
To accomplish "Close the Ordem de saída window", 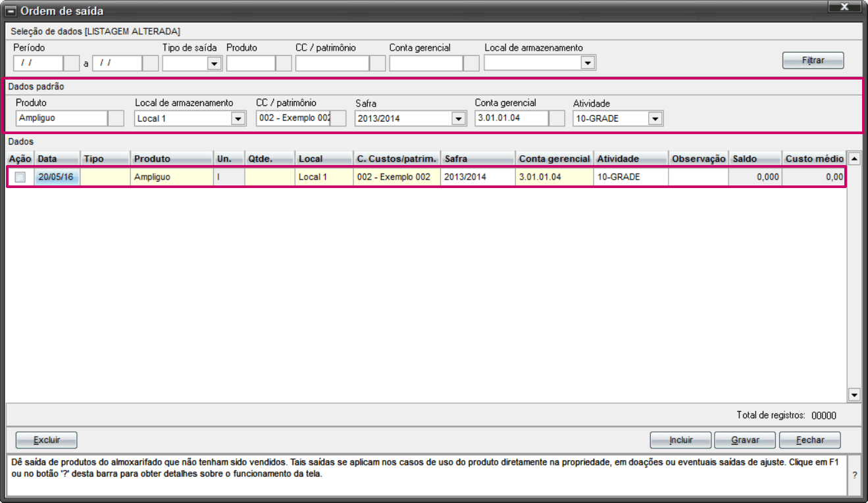I will pyautogui.click(x=844, y=7).
